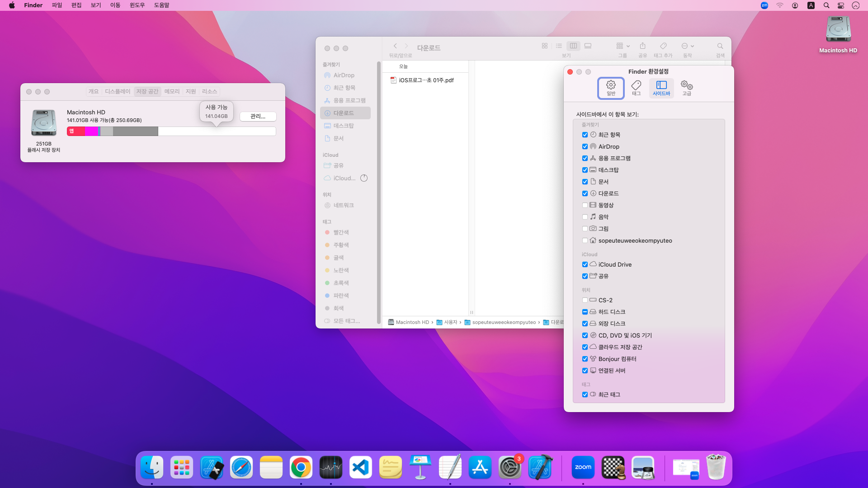Click the 태그 추가 tag icon
The height and width of the screenshot is (488, 868).
click(x=663, y=46)
